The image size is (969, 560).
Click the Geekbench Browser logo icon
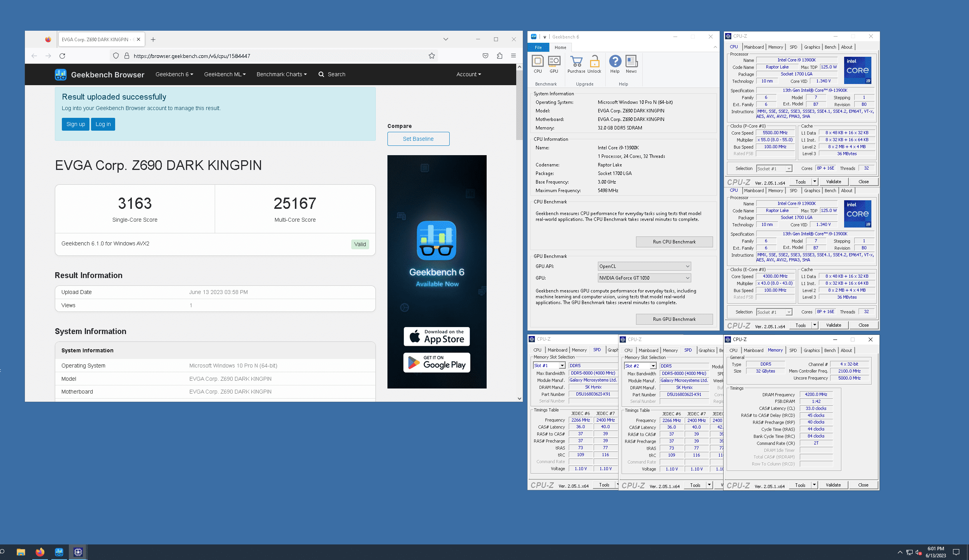pos(61,74)
